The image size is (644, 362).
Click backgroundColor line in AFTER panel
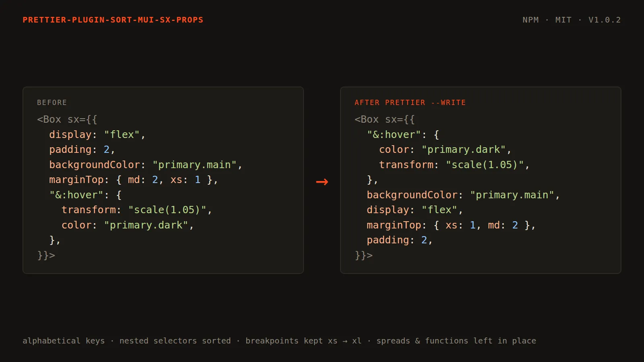(463, 195)
